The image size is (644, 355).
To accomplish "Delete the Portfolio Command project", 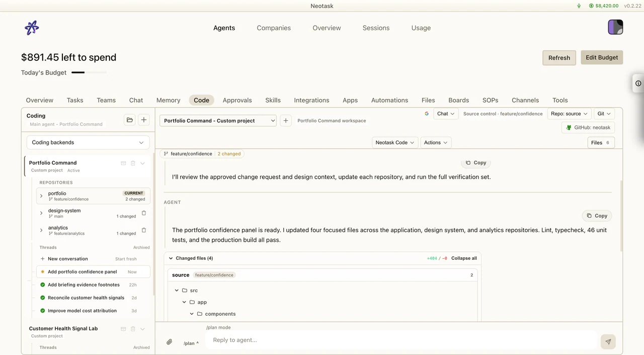I will 133,163.
